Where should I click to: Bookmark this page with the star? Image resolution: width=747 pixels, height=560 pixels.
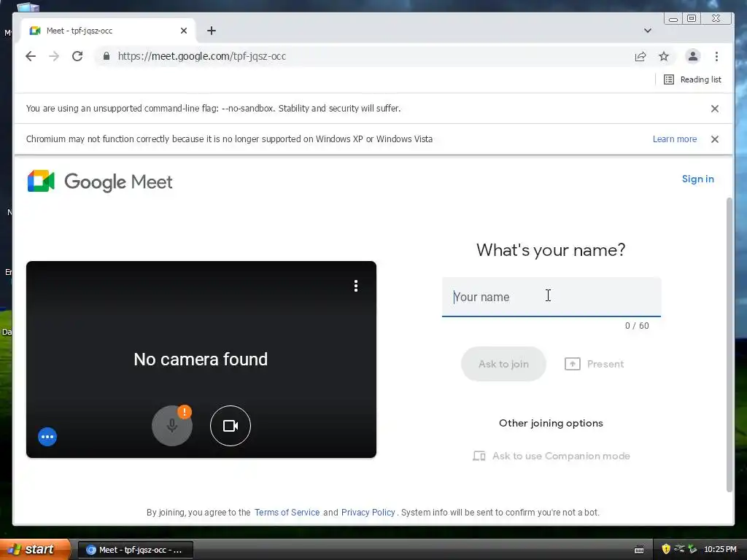click(x=664, y=56)
